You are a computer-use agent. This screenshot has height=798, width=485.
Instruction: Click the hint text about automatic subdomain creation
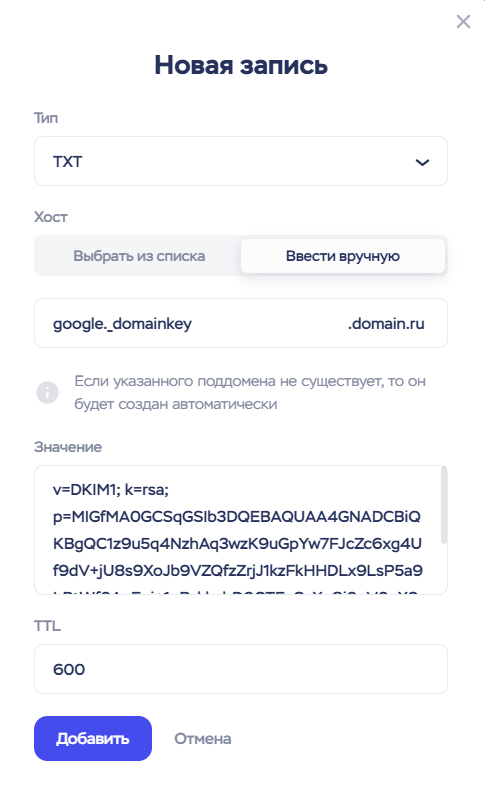[250, 392]
